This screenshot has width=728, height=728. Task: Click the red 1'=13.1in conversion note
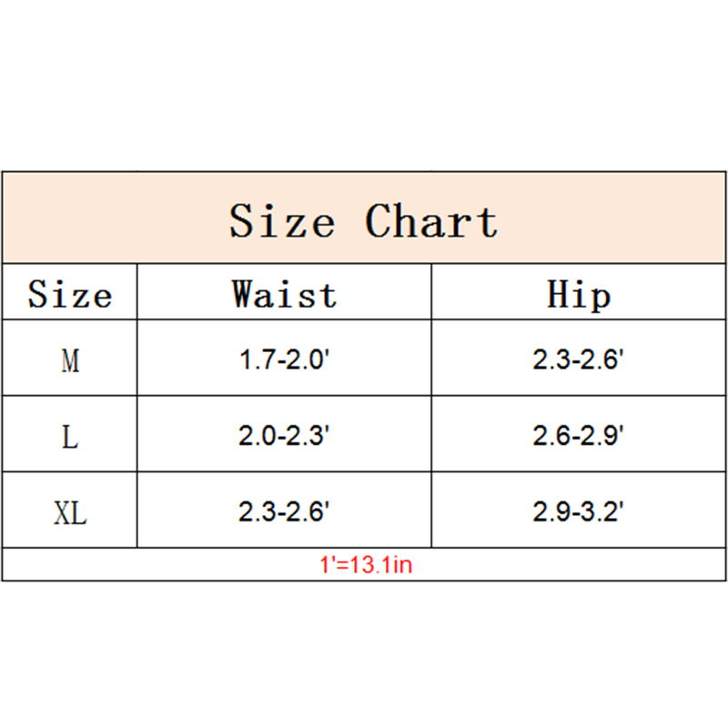point(366,566)
